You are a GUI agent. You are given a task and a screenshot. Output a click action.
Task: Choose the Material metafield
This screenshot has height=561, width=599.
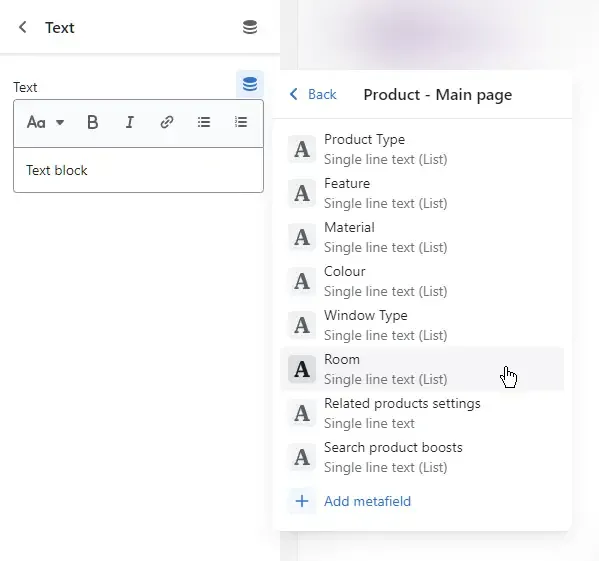(x=422, y=237)
